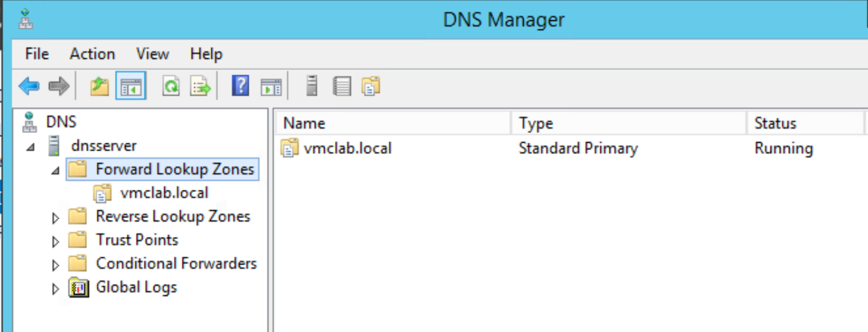Select Trust Points in tree

(137, 240)
